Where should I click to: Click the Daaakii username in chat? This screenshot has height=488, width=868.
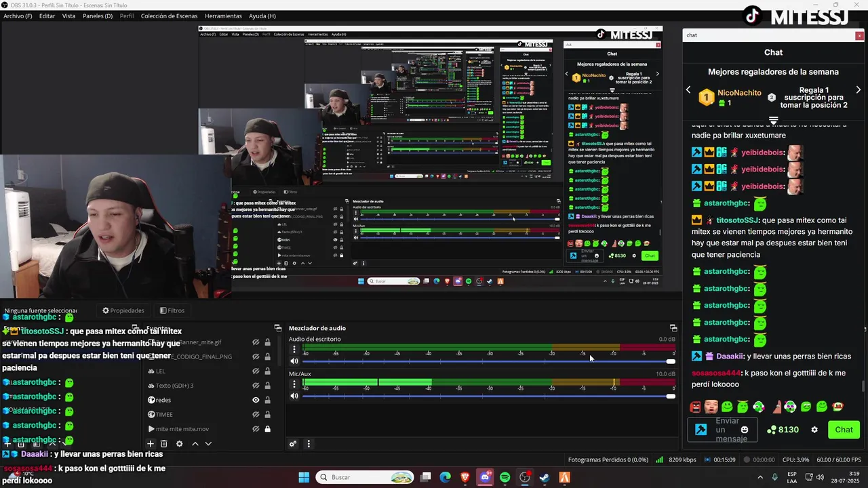tap(729, 356)
